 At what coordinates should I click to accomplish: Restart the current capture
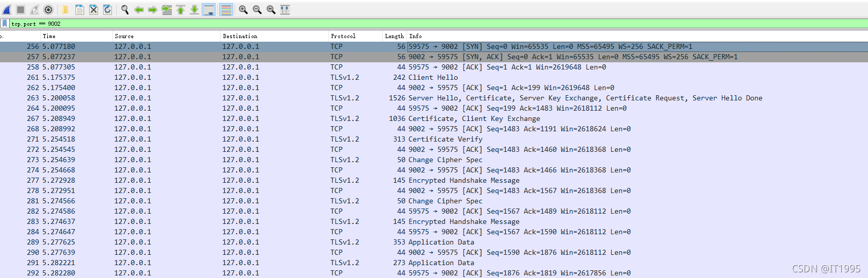point(34,10)
